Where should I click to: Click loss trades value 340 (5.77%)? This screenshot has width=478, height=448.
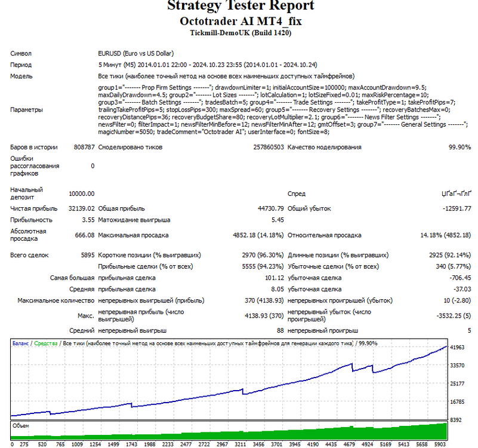(454, 266)
